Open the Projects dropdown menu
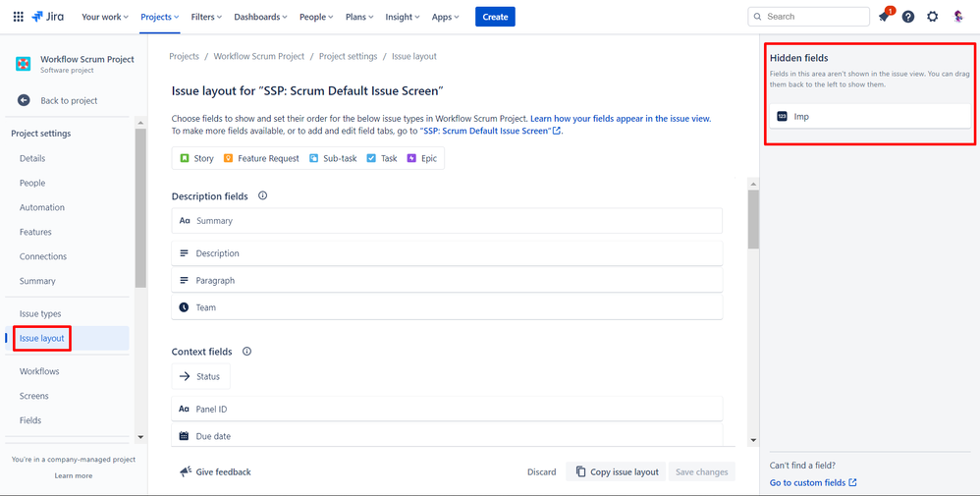The height and width of the screenshot is (496, 980). tap(160, 17)
